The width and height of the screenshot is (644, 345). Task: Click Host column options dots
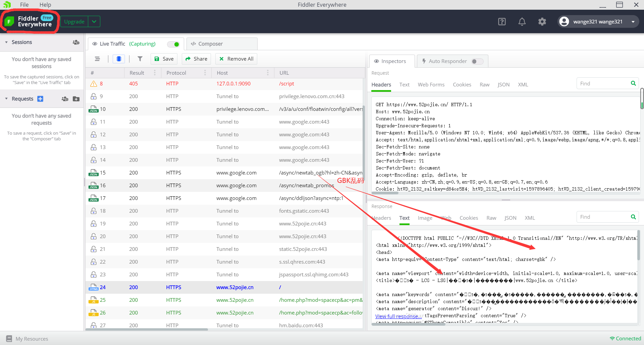click(x=268, y=73)
